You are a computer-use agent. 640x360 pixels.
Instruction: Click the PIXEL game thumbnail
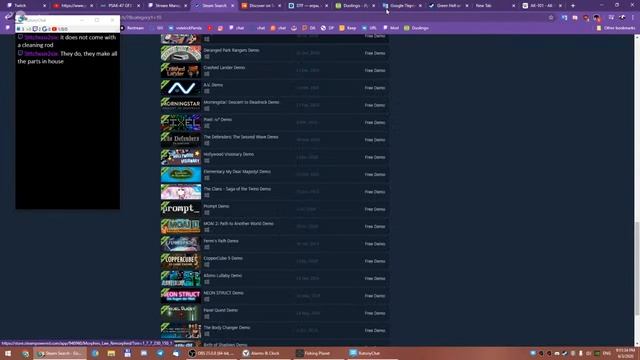point(181,122)
